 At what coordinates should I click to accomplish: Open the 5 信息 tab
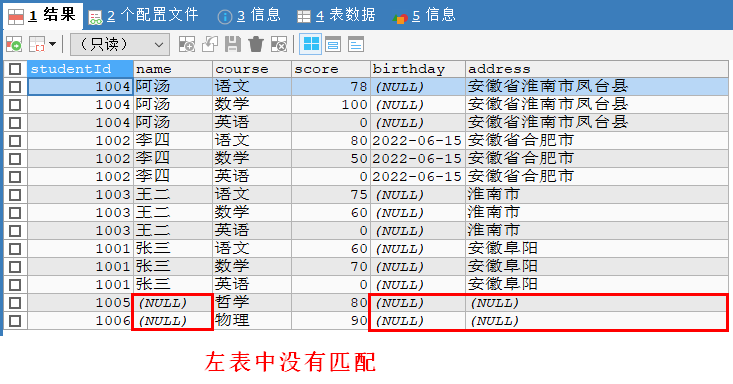(x=424, y=15)
